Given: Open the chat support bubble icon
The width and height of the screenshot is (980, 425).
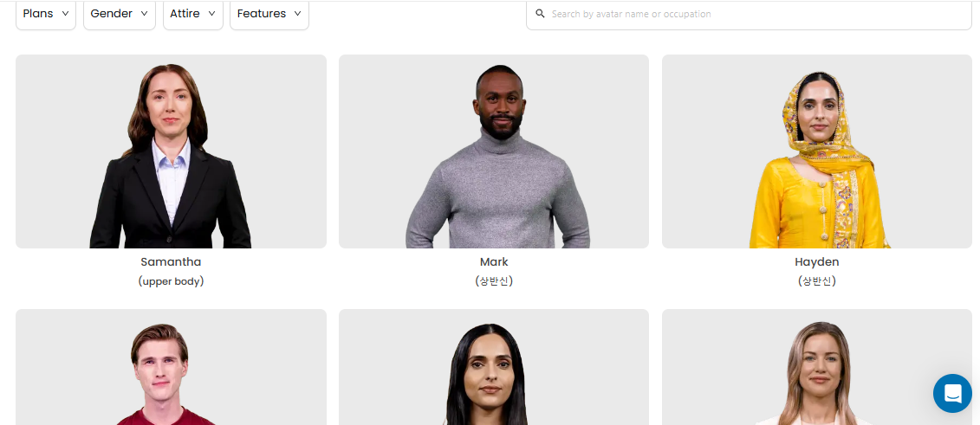Looking at the screenshot, I should pyautogui.click(x=952, y=393).
